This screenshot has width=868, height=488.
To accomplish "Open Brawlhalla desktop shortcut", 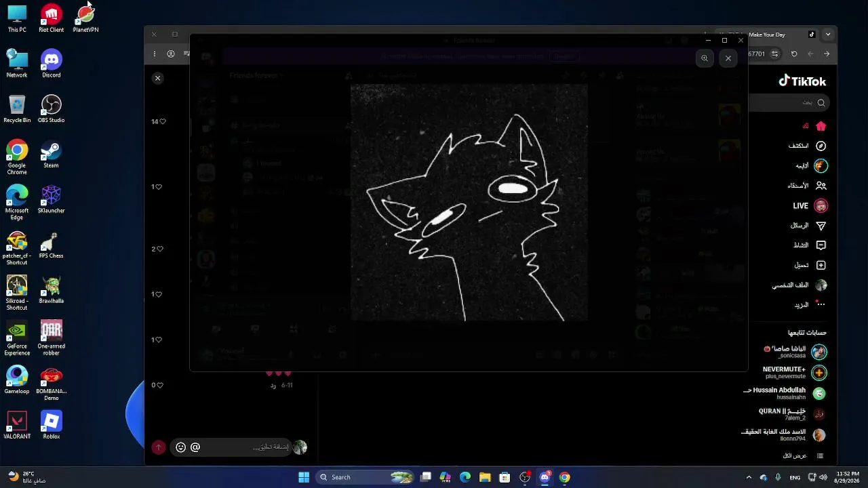I will tap(52, 290).
